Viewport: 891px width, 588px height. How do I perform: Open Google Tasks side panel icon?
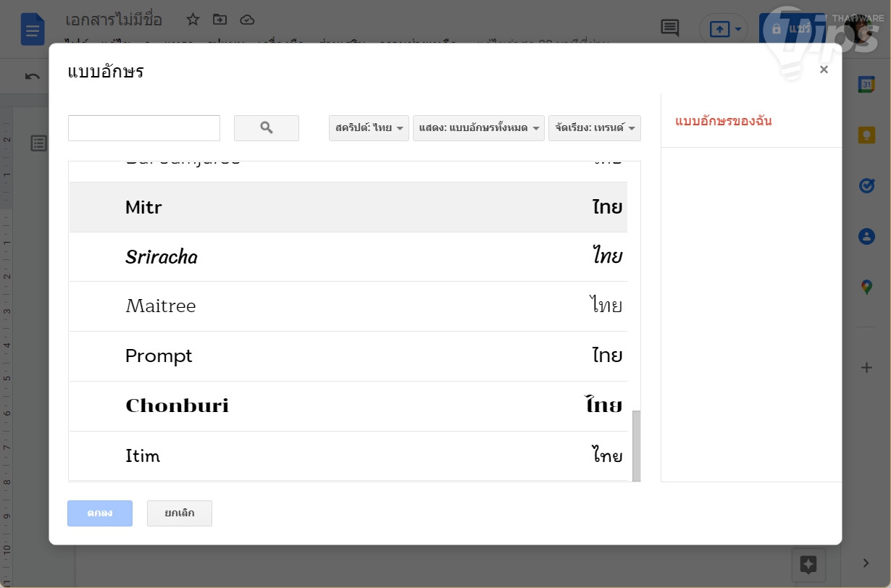tap(866, 185)
